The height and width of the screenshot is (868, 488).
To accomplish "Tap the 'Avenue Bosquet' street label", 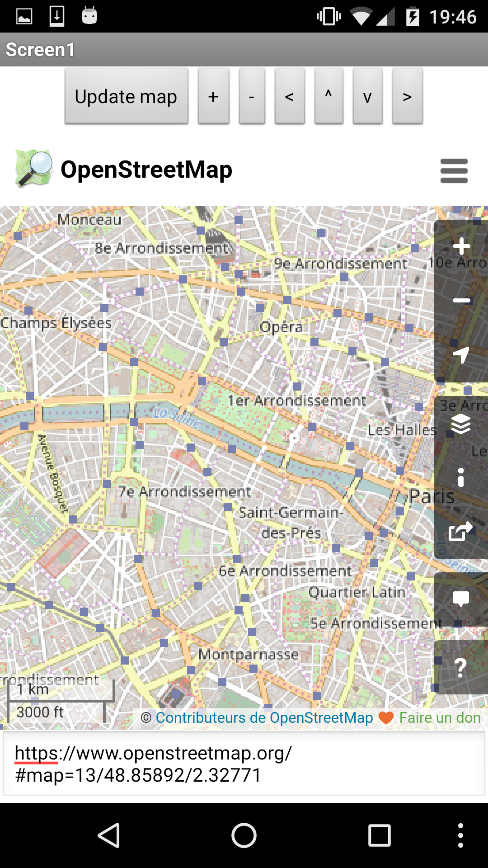I will [x=52, y=473].
